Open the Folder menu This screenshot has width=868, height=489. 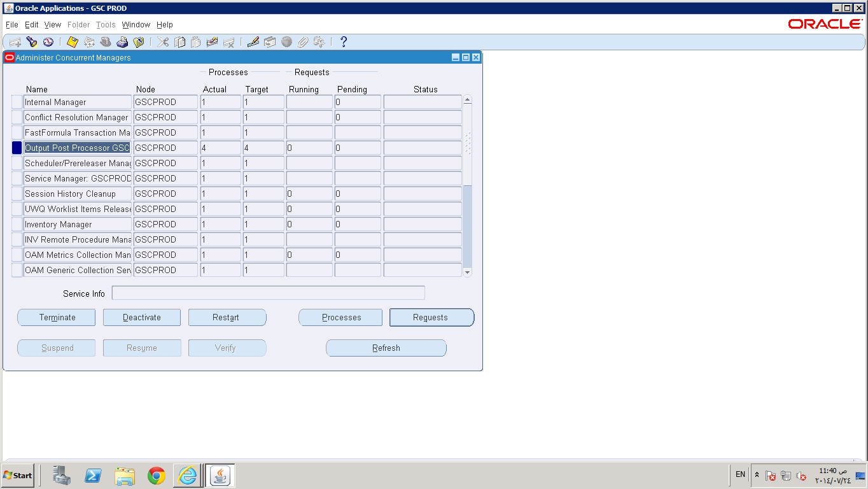tap(79, 25)
